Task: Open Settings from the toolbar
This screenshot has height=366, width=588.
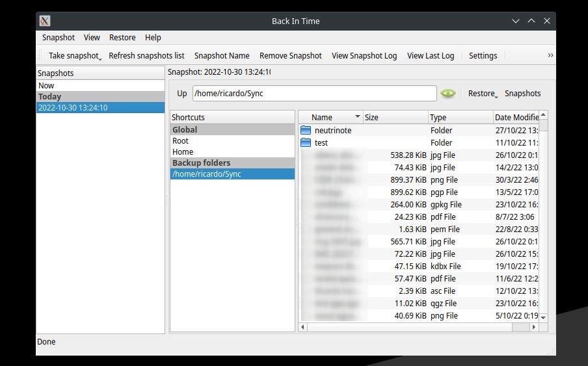Action: point(483,56)
